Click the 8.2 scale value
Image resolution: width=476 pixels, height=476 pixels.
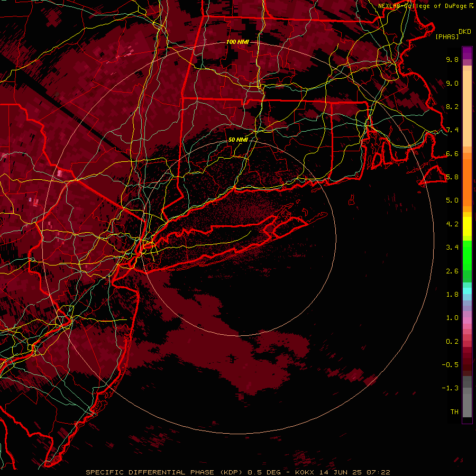(452, 106)
